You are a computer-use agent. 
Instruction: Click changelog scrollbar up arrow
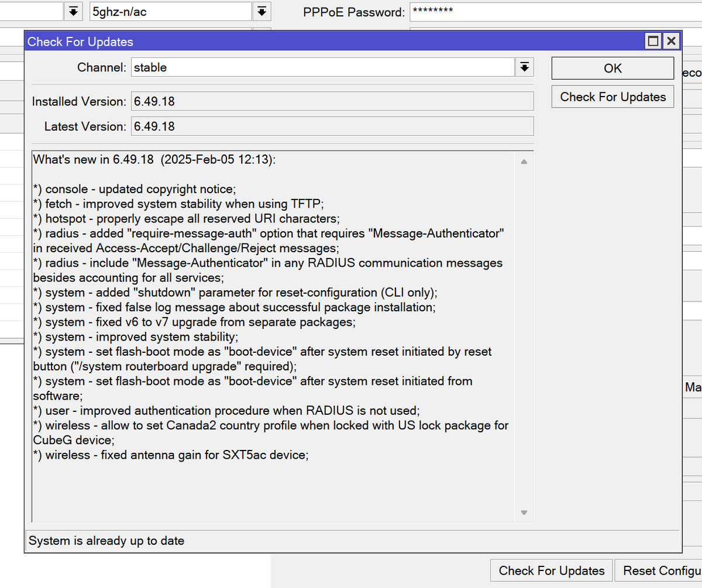(x=524, y=161)
